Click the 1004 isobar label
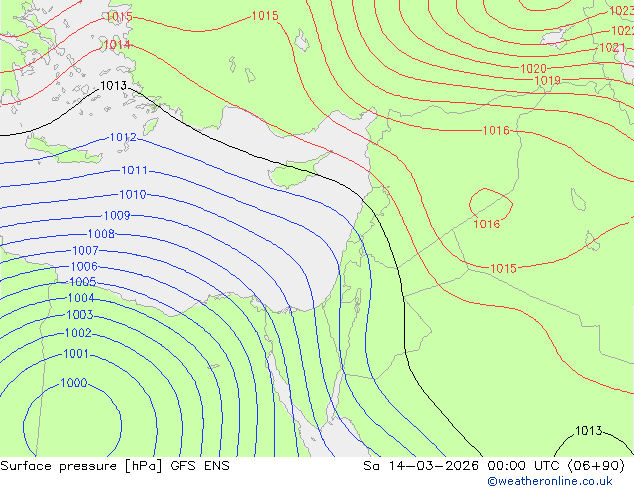 click(81, 298)
